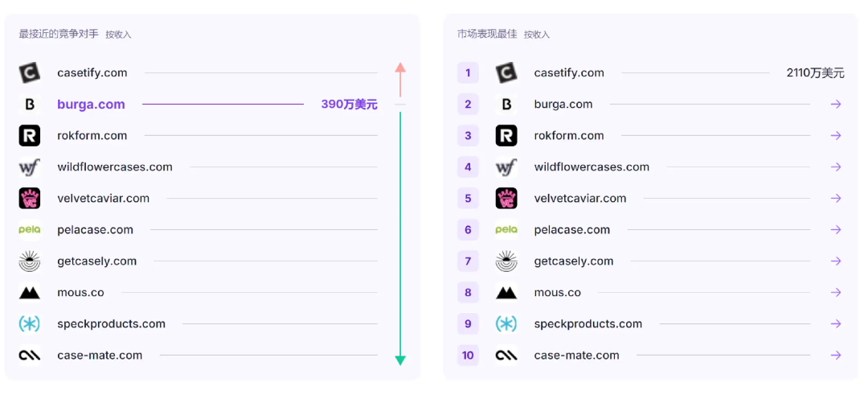This screenshot has width=868, height=399.
Task: Click velvetcaviar logo in left competitor list
Action: 30,199
